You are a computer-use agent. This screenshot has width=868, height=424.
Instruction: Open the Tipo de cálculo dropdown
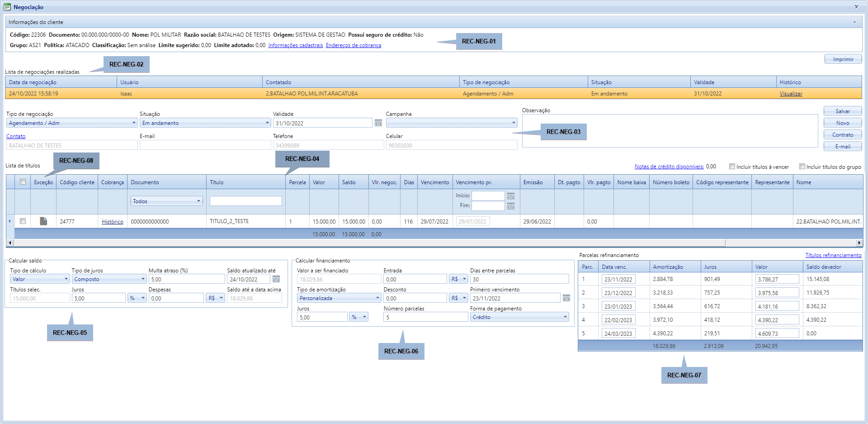pos(40,279)
